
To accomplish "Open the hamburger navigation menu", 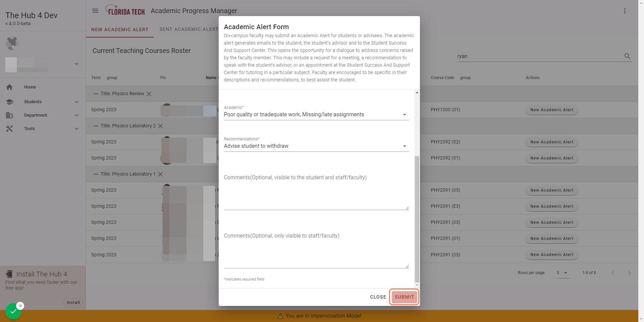I will 95,11.
